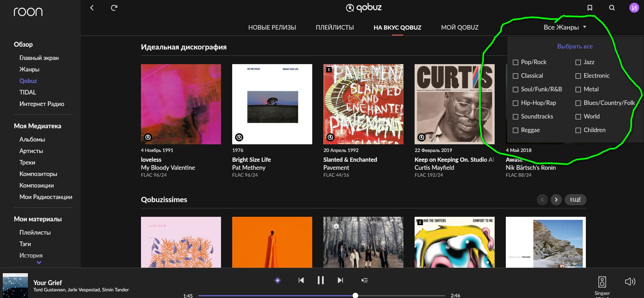Open Альбомы in the library
The width and height of the screenshot is (644, 298).
(x=32, y=139)
